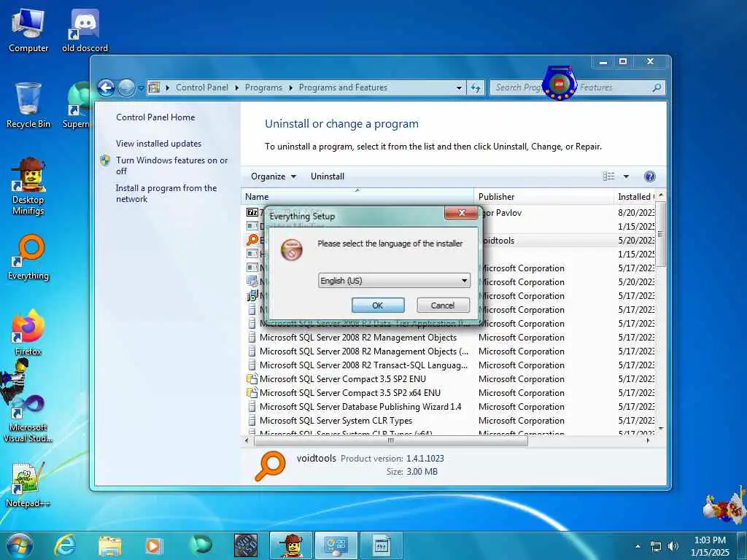Open the Recycle Bin desktop icon
Screen dimensions: 747x560
coord(28,106)
